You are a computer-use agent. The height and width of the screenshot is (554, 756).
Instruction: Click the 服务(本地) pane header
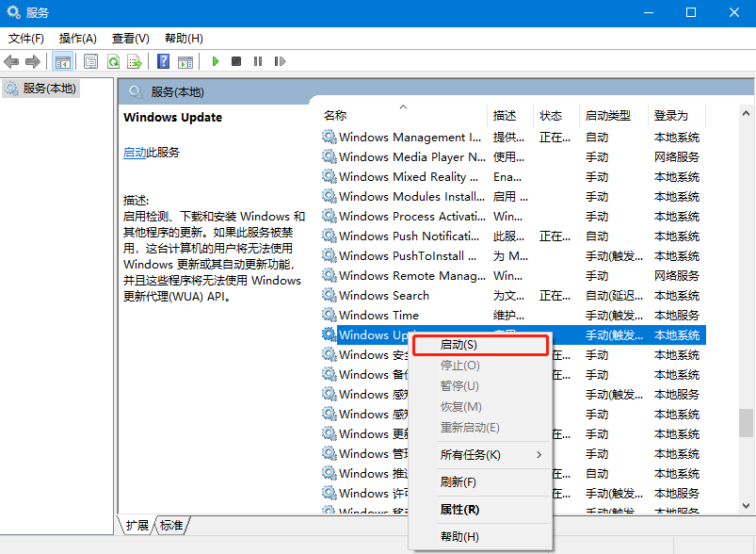coord(177,92)
